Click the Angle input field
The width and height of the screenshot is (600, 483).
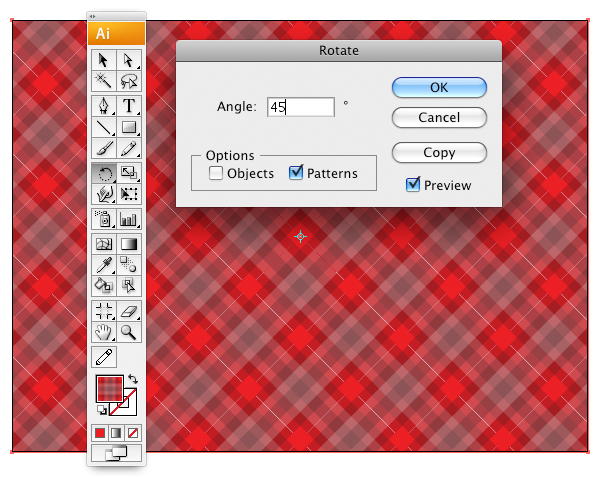click(x=299, y=107)
